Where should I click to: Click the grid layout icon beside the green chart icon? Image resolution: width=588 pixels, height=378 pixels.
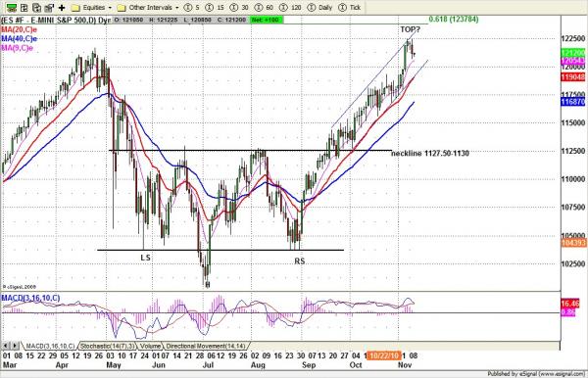coord(24,7)
